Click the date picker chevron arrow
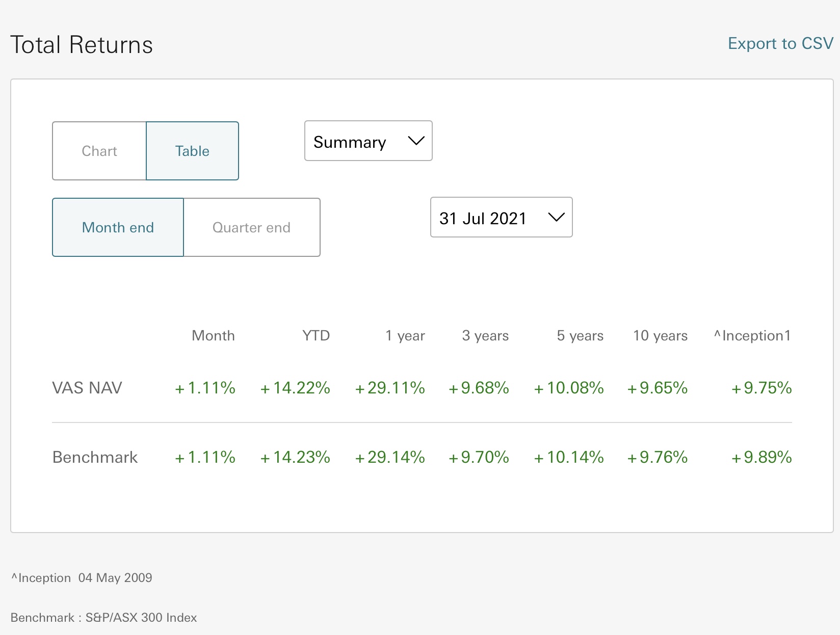Viewport: 840px width, 635px height. pos(556,217)
